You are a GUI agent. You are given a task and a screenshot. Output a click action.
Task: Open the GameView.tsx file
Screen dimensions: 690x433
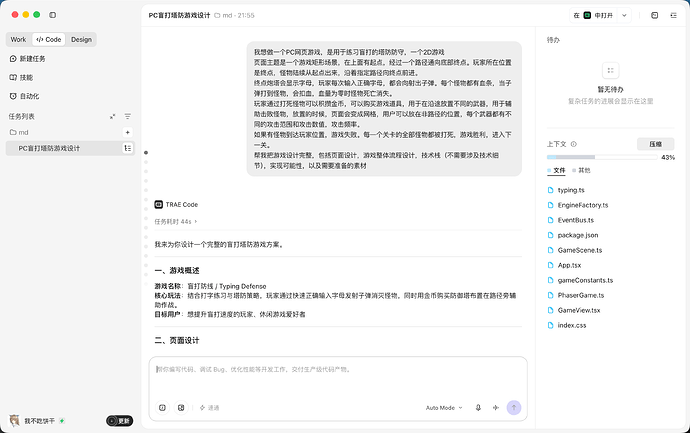(579, 310)
